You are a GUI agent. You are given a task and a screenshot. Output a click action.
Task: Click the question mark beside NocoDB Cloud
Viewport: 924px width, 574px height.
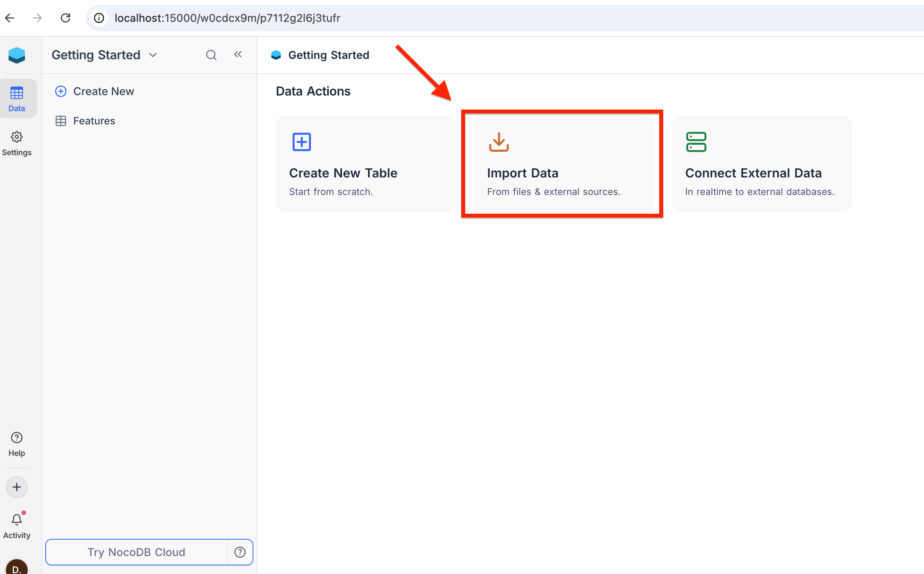pyautogui.click(x=240, y=552)
